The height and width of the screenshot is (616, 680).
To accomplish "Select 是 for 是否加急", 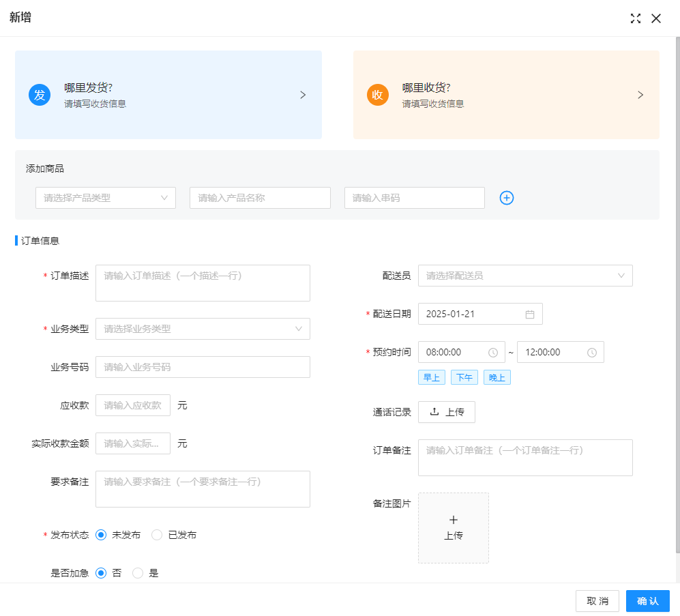I will (x=138, y=573).
